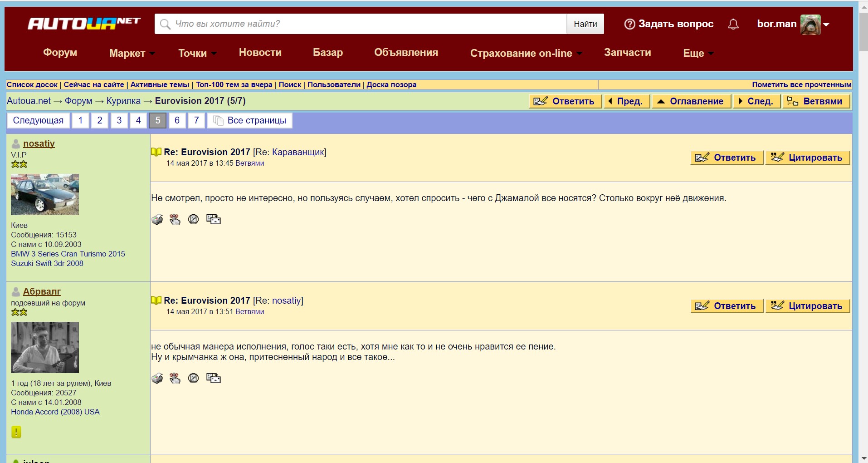
Task: Click the AUTOUA.NET logo
Action: [84, 23]
